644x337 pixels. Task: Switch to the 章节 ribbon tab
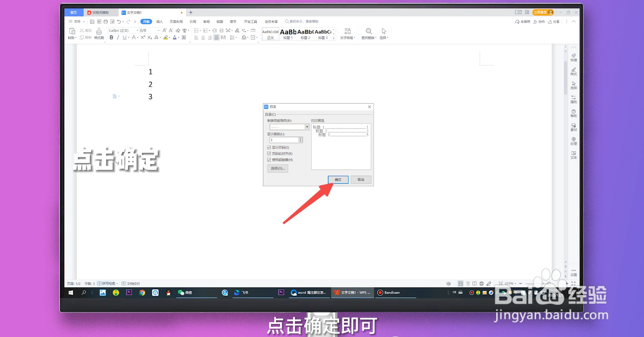pyautogui.click(x=233, y=21)
